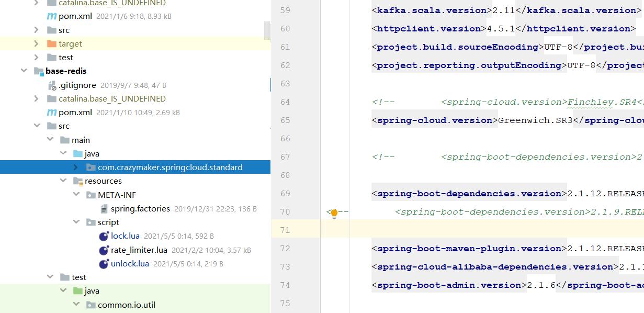Click the common.io.util package icon

(91, 305)
